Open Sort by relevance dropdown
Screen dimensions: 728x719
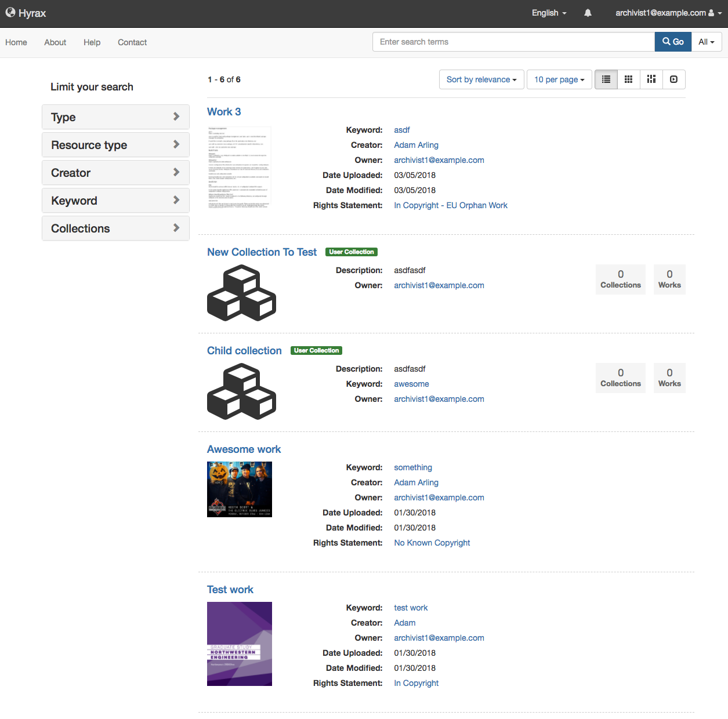[481, 79]
